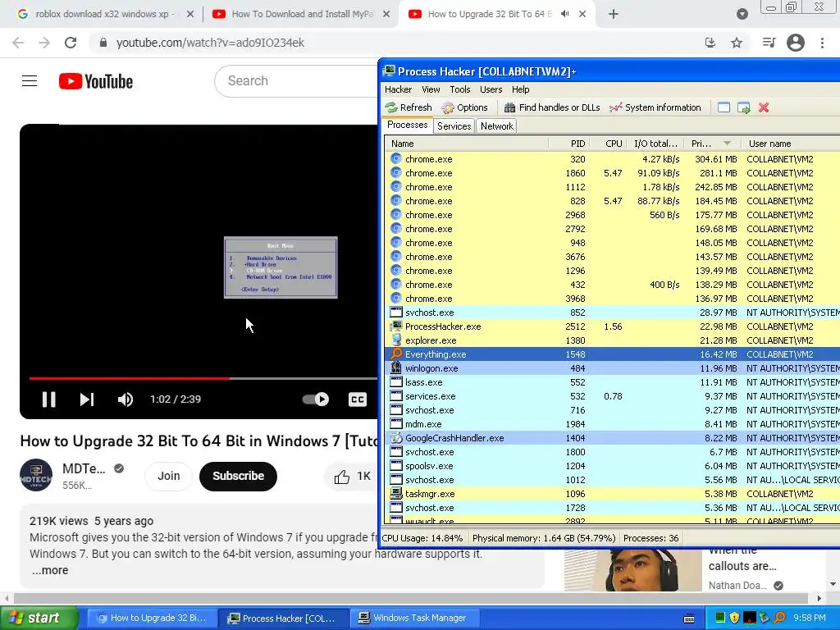
Task: Click find window and thread icon
Action: click(743, 107)
